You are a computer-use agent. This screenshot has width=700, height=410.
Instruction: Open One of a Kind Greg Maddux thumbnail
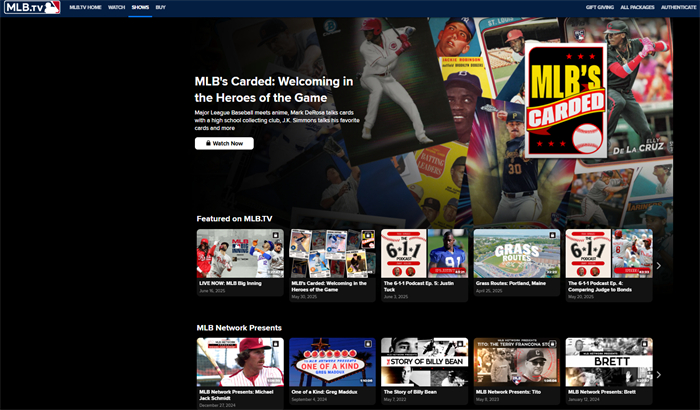[332, 362]
